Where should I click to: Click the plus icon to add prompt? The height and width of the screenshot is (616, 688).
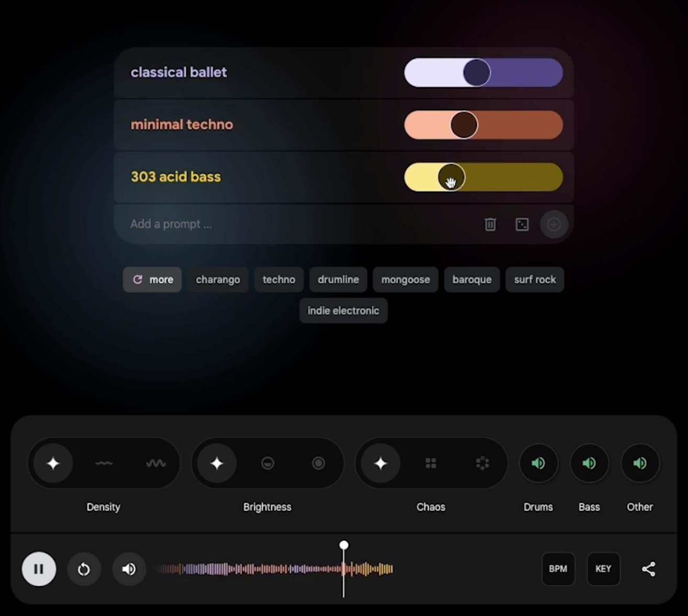(553, 224)
